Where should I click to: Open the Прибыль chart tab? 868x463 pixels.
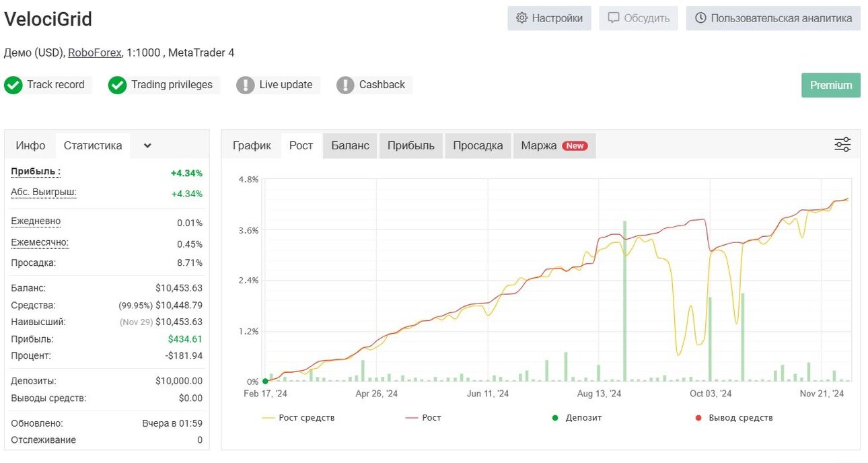click(x=410, y=145)
